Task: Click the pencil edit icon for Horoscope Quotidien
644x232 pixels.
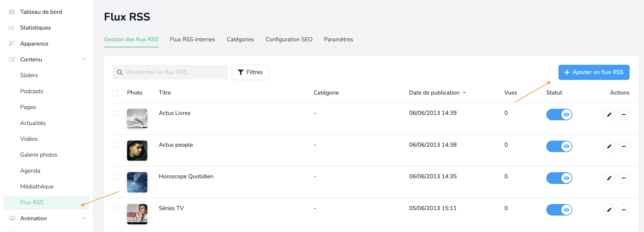Action: (609, 178)
